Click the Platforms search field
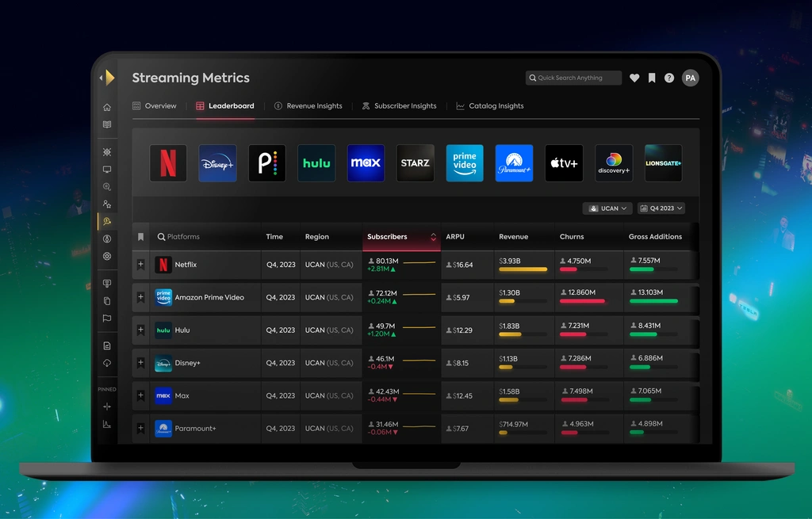Viewport: 812px width, 519px height. 205,236
